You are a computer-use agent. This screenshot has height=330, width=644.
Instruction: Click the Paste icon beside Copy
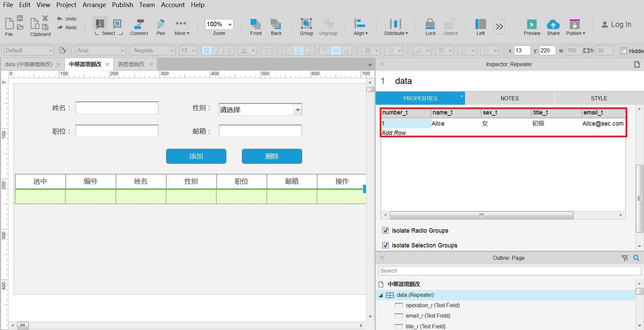point(45,27)
